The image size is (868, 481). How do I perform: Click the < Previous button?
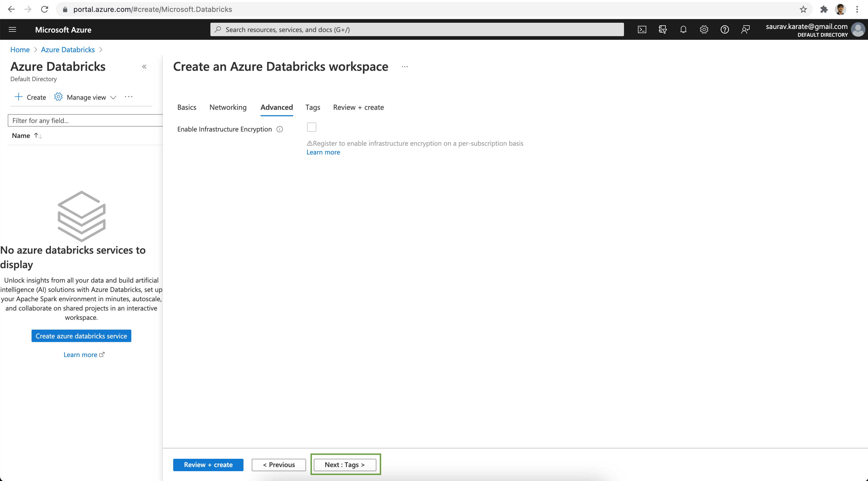(x=279, y=465)
